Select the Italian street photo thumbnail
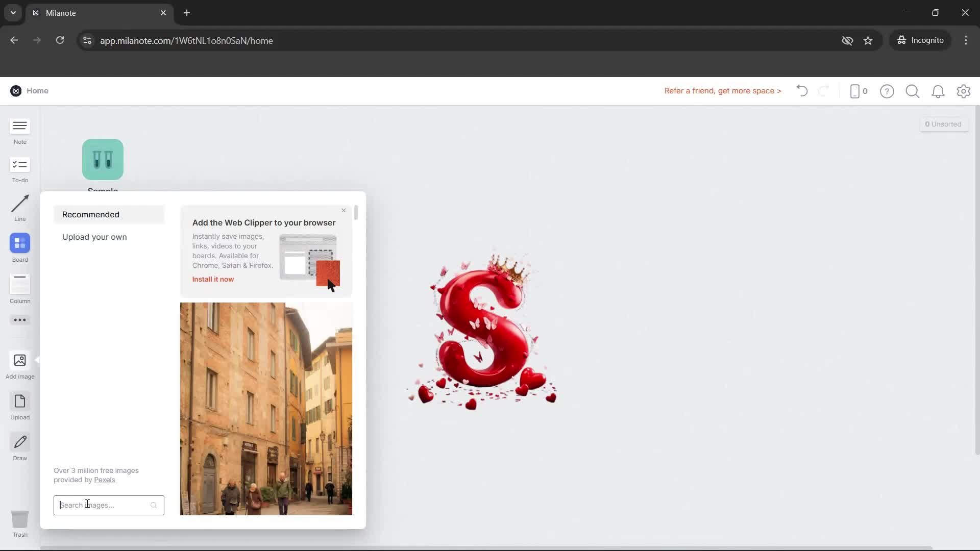Screen dimensions: 980x551 click(265, 408)
